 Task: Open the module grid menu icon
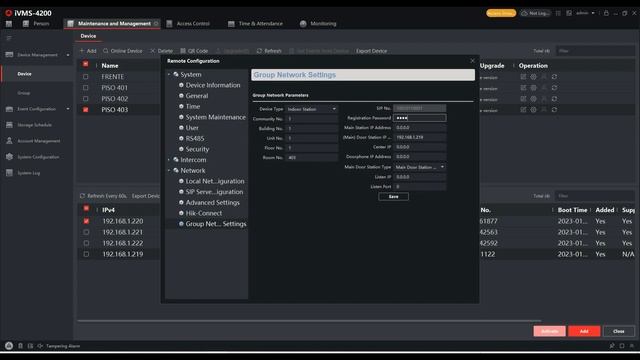[x=9, y=24]
